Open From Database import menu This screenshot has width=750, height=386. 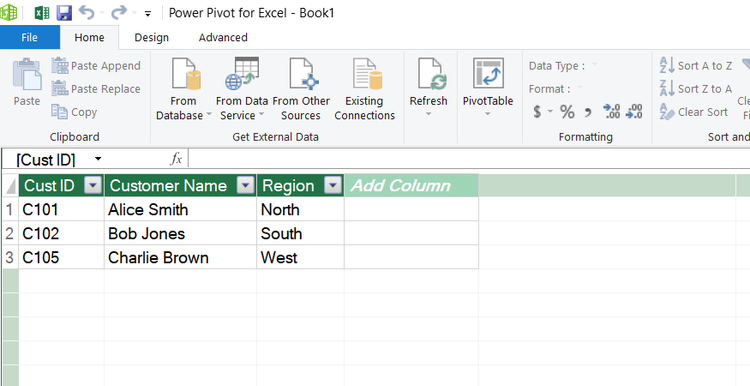[x=184, y=89]
